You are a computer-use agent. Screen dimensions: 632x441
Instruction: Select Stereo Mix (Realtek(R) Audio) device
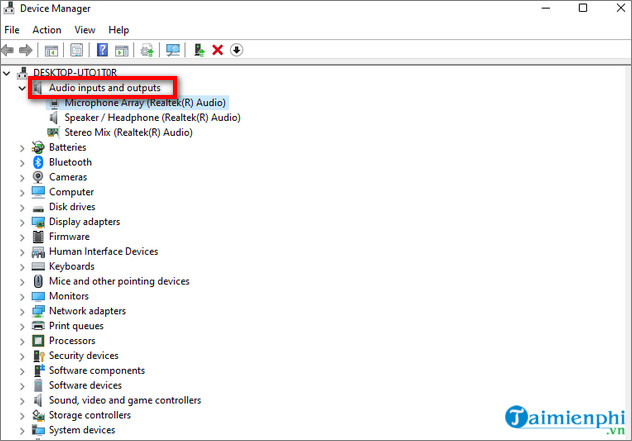[x=128, y=132]
